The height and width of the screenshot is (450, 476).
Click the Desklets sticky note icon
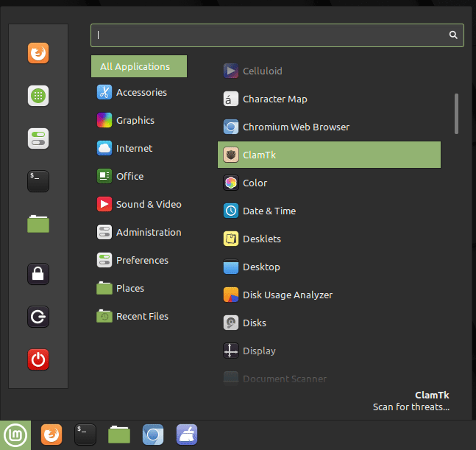(231, 239)
